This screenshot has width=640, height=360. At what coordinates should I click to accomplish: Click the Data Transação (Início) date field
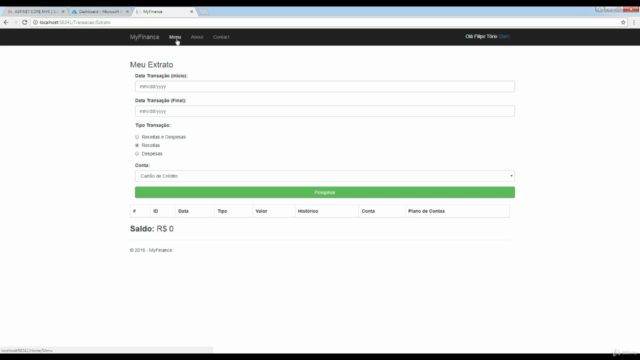coord(325,87)
